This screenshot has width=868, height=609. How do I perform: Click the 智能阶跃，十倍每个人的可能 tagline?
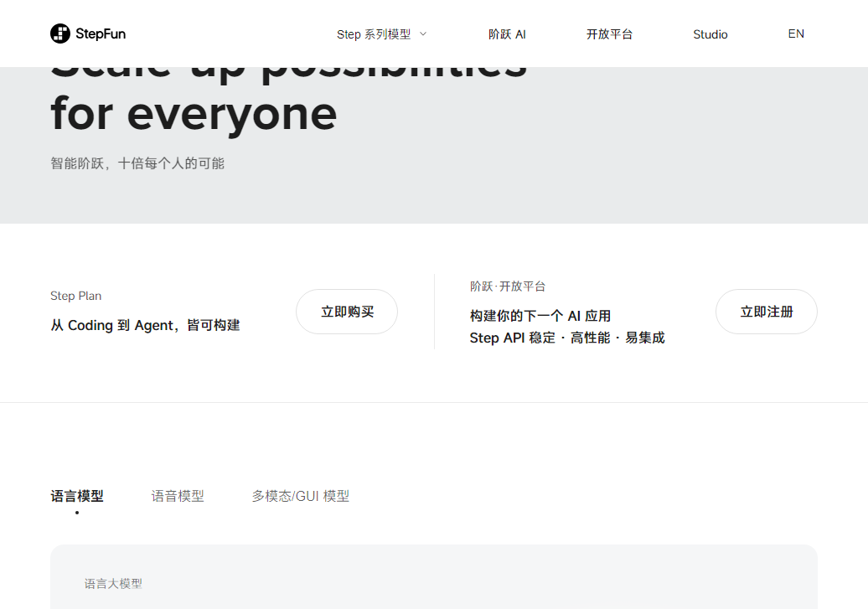(x=137, y=163)
